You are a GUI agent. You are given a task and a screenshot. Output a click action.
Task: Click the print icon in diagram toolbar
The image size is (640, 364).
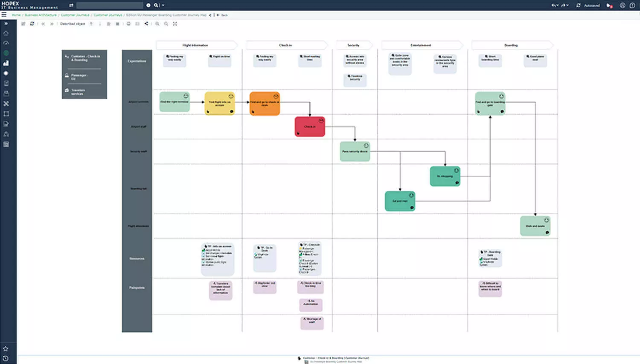[x=128, y=24]
